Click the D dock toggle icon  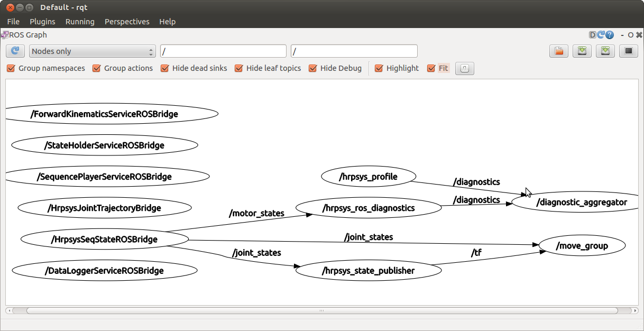pos(593,35)
